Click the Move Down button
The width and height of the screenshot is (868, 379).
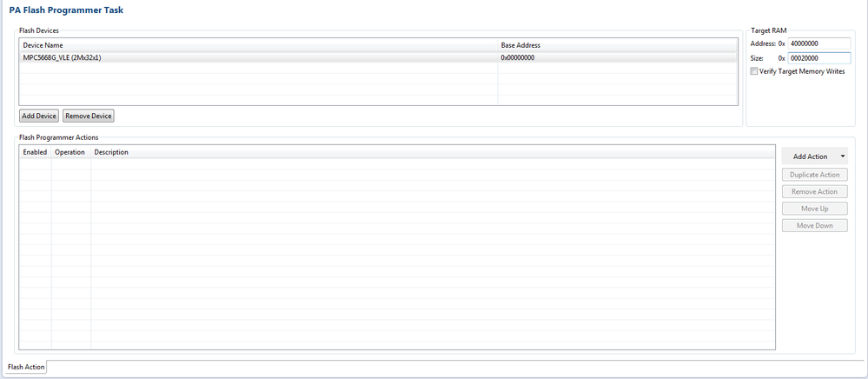tap(814, 225)
